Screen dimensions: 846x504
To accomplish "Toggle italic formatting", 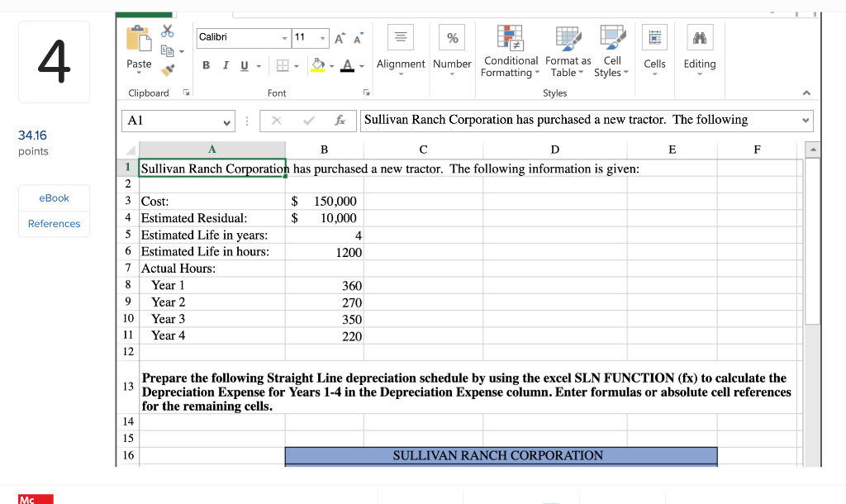I will (x=226, y=65).
